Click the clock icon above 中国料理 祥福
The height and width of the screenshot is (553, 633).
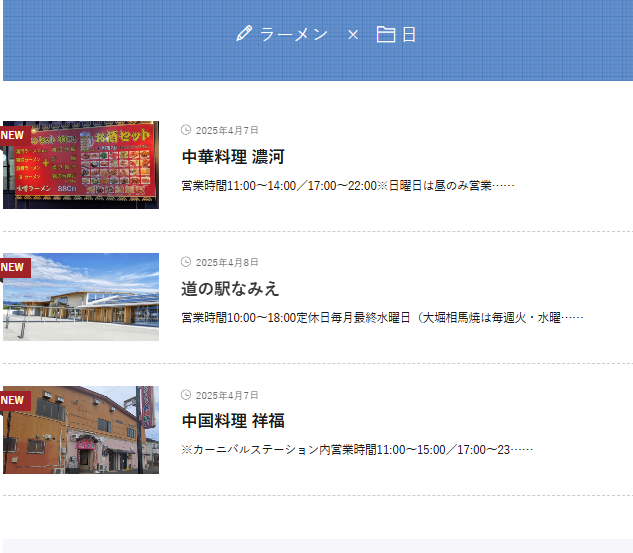[x=186, y=395]
